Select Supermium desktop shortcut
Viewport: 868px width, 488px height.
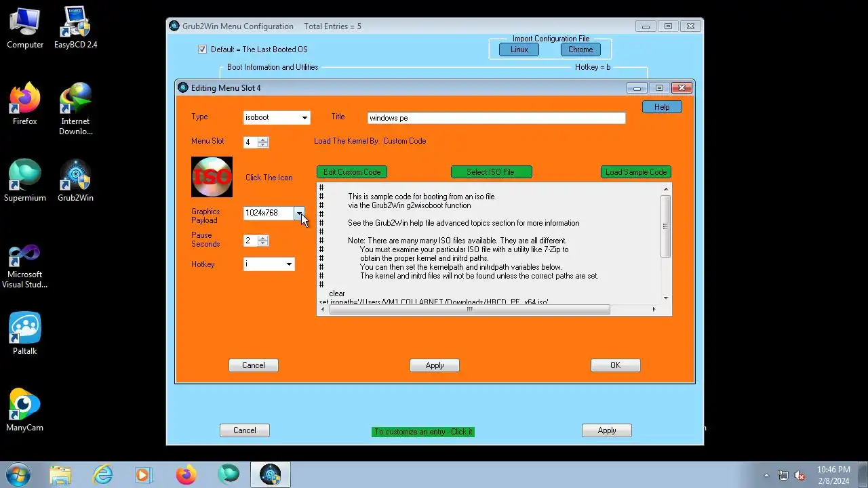click(25, 181)
